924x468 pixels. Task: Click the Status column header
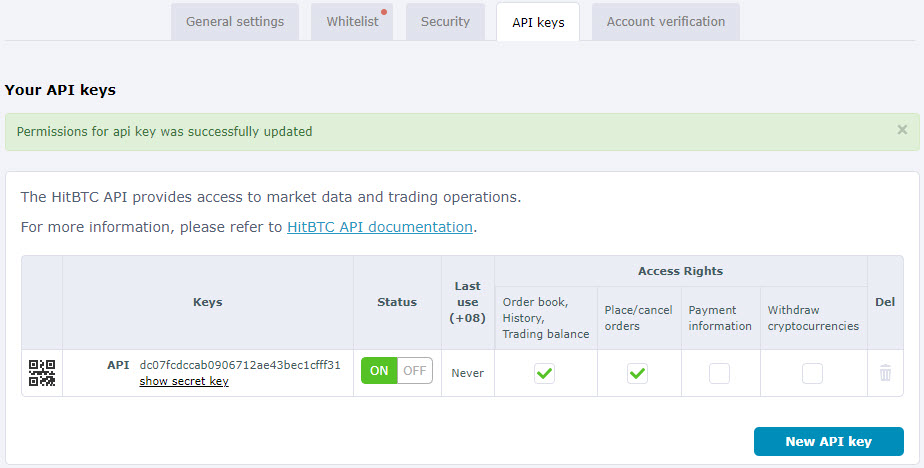point(397,302)
